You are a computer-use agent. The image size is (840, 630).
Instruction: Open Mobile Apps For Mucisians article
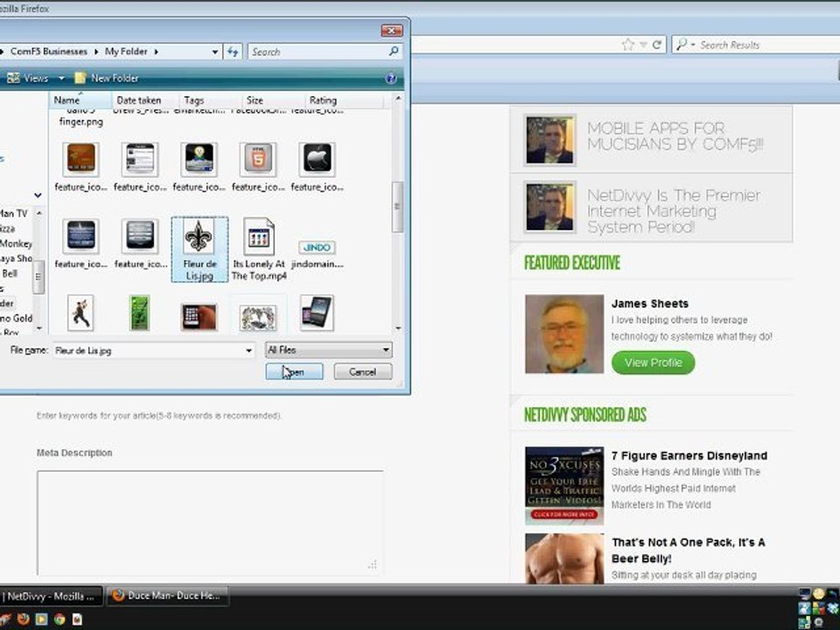coord(675,136)
